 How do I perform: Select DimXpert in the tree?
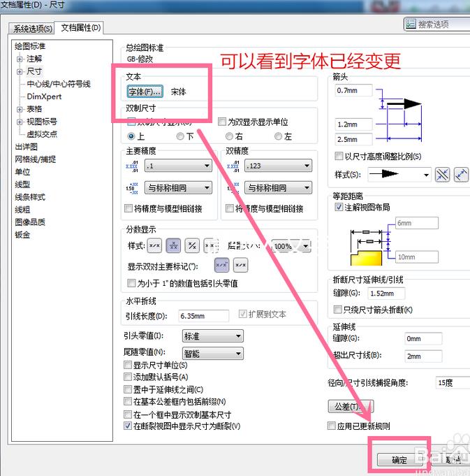[44, 96]
